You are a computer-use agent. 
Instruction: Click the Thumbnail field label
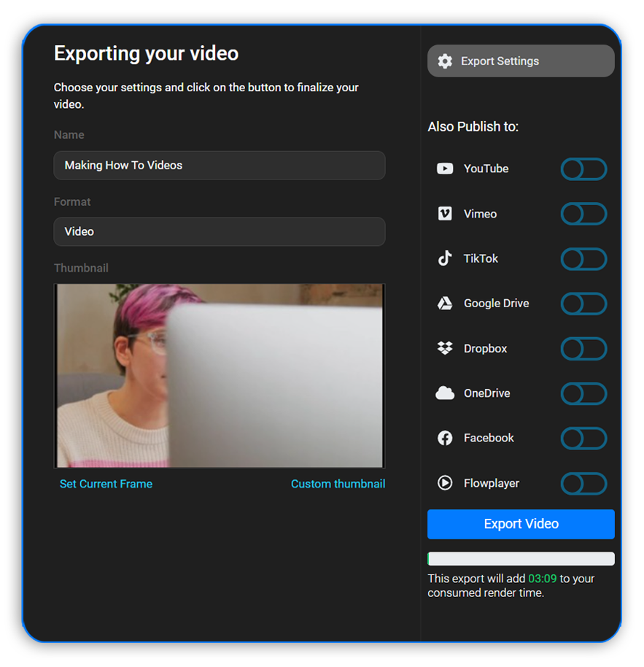tap(81, 268)
